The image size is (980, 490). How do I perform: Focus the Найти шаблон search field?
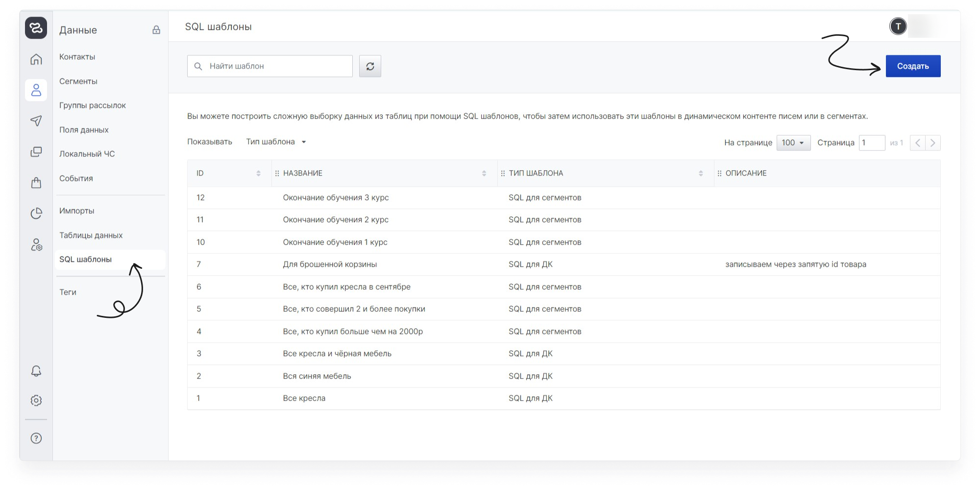[270, 66]
